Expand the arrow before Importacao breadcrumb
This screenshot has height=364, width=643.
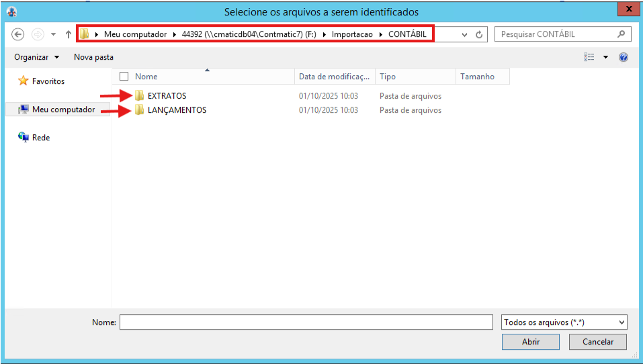pos(324,34)
